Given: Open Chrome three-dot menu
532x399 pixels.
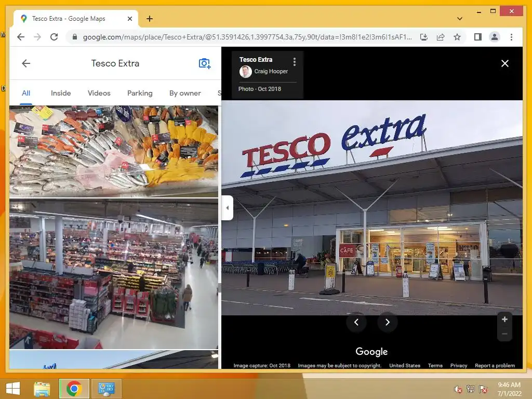Looking at the screenshot, I should coord(511,37).
